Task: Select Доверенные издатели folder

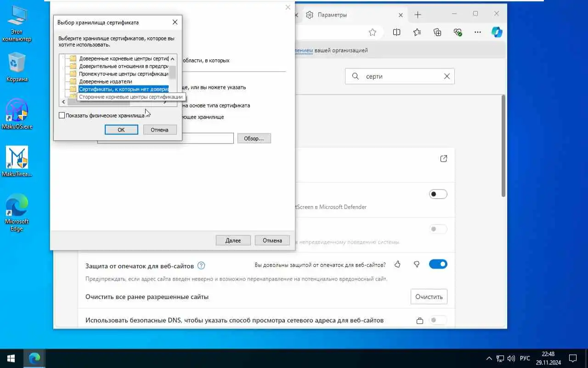Action: pos(101,81)
